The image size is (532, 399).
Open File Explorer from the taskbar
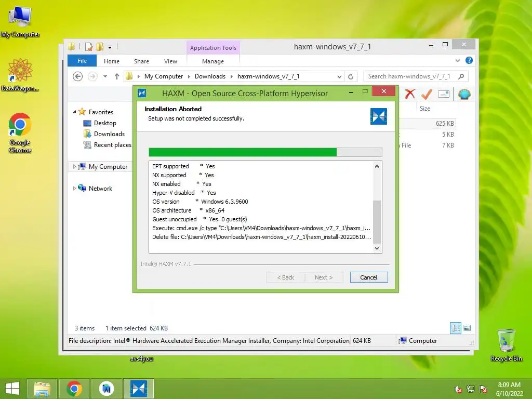(42, 389)
